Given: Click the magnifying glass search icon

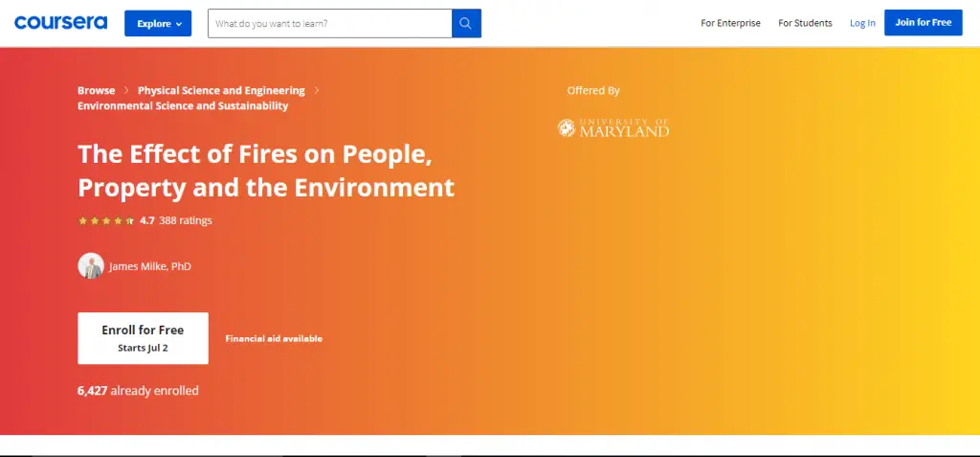Looking at the screenshot, I should point(466,23).
